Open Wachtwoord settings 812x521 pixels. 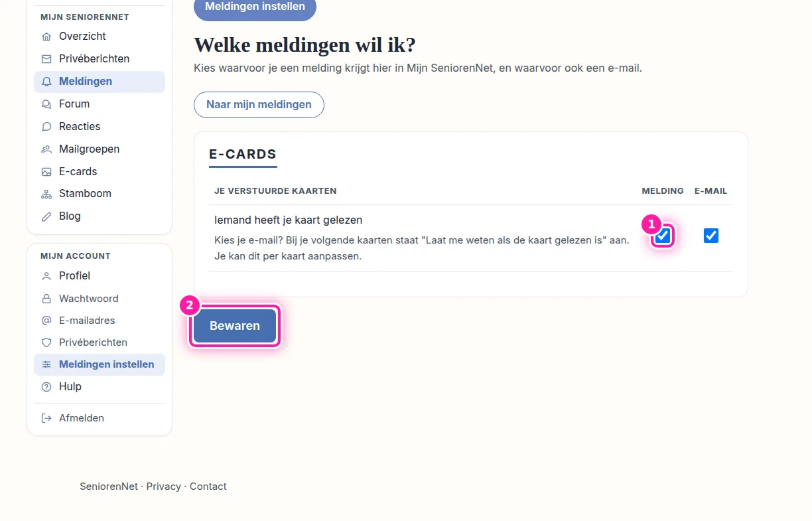(100, 299)
